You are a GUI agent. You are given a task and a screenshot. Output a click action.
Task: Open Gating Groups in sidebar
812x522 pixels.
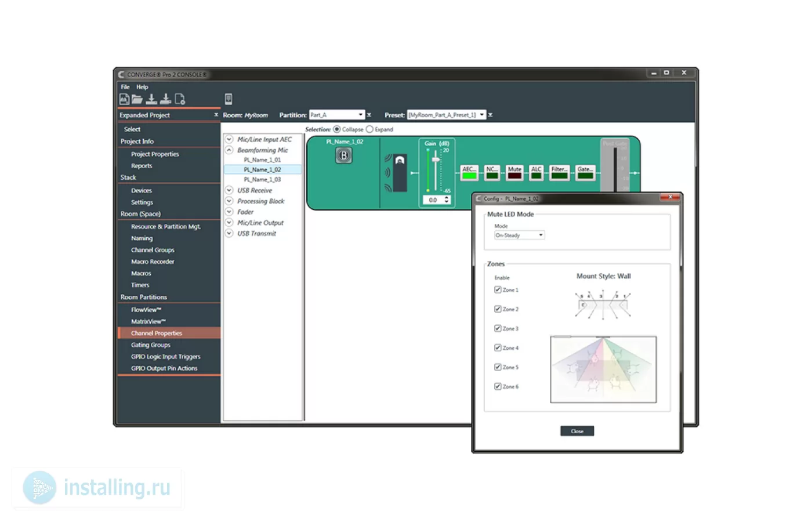(x=151, y=345)
